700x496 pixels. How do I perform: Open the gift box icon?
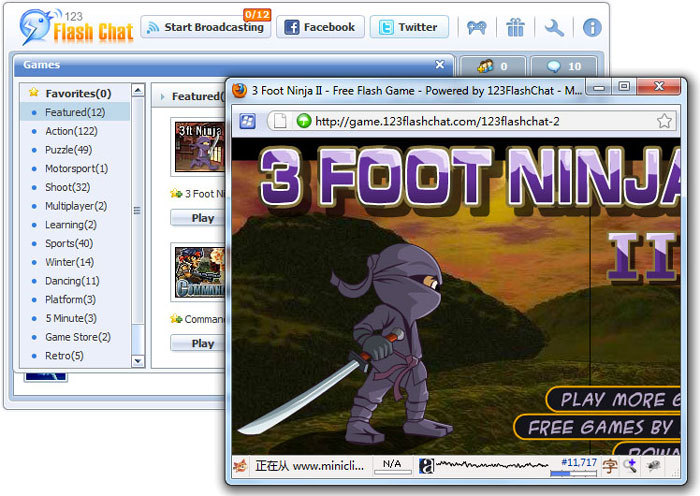[x=515, y=28]
